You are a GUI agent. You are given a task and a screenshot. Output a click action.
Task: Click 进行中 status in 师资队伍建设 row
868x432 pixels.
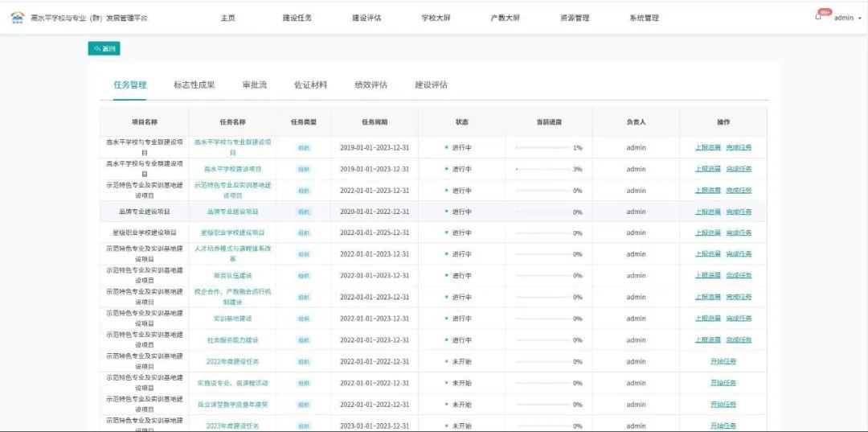(x=461, y=275)
